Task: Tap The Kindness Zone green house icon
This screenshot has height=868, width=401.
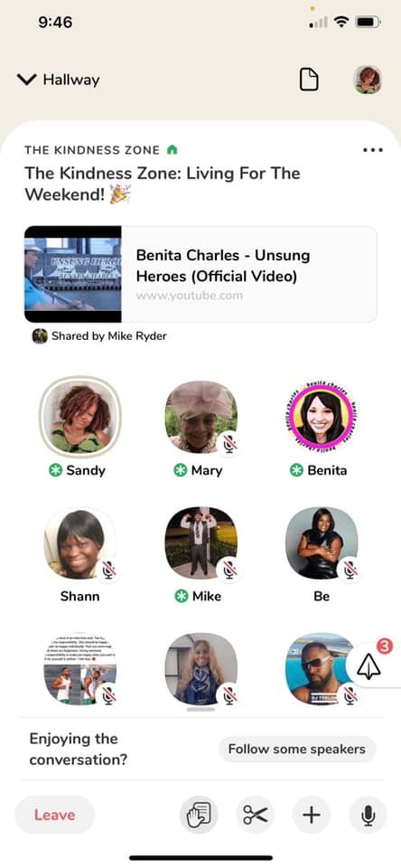Action: 172,150
